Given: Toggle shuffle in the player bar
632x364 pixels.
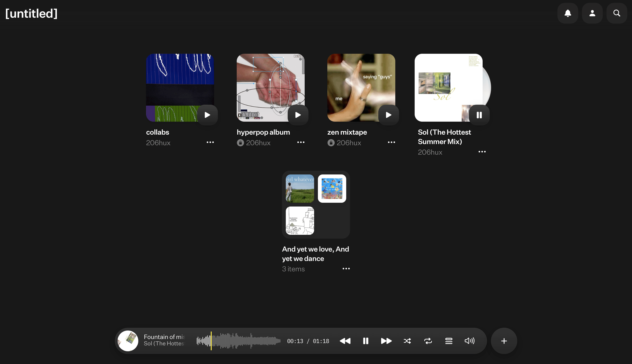Looking at the screenshot, I should (407, 341).
